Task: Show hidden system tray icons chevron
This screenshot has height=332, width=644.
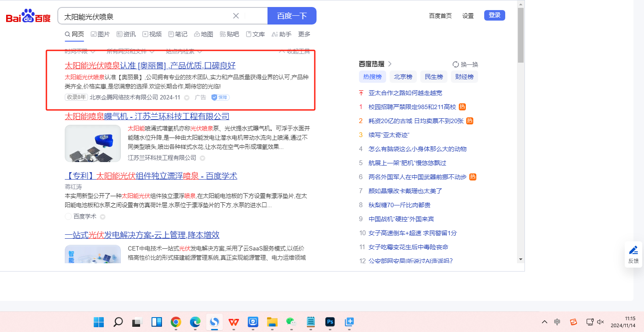Action: pyautogui.click(x=544, y=322)
